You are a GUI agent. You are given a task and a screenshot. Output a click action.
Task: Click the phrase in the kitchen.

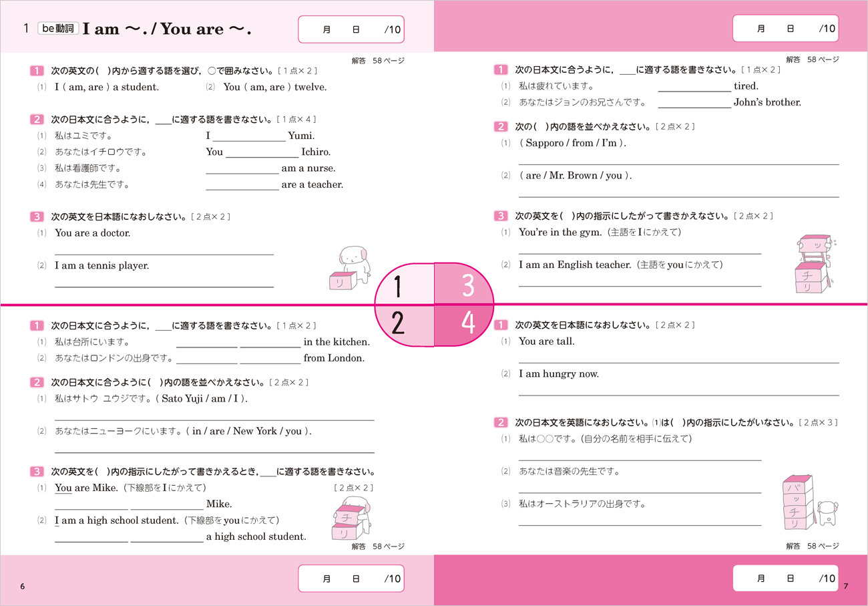[337, 341]
